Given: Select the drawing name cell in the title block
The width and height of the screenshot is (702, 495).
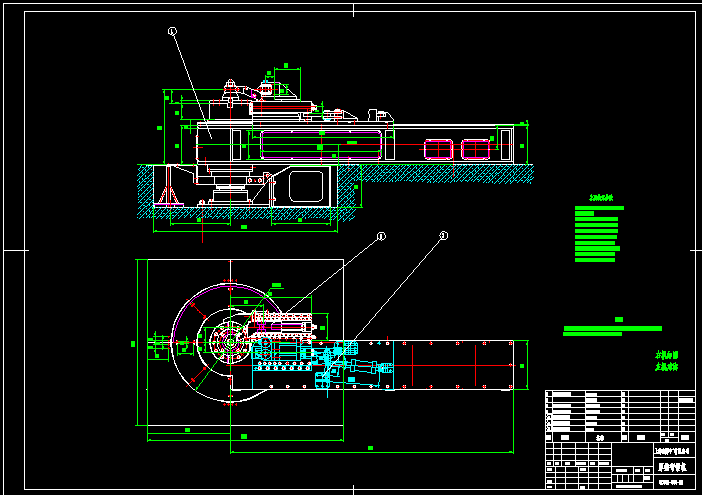Looking at the screenshot, I should pos(672,467).
